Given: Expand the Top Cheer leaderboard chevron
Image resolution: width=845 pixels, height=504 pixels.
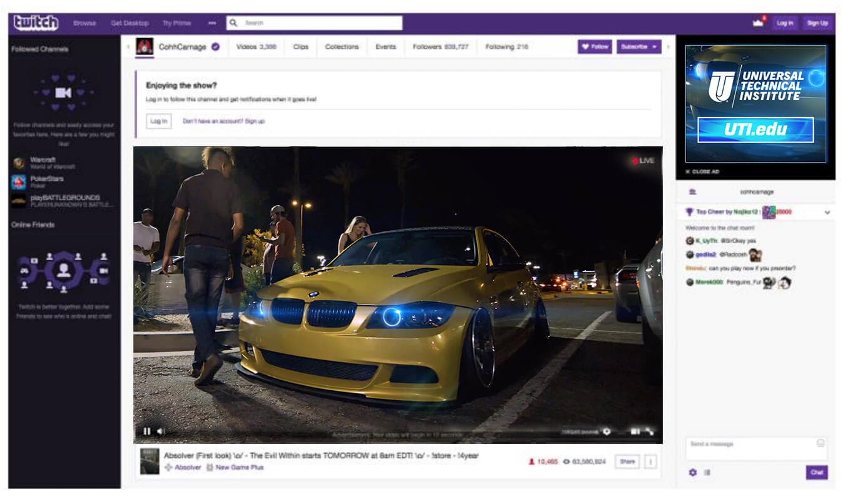Looking at the screenshot, I should [827, 213].
